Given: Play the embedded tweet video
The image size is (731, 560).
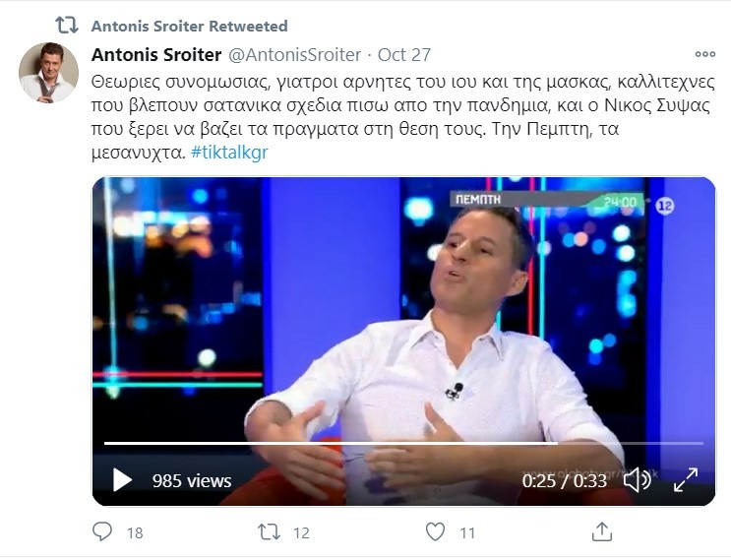Looking at the screenshot, I should click(x=122, y=480).
